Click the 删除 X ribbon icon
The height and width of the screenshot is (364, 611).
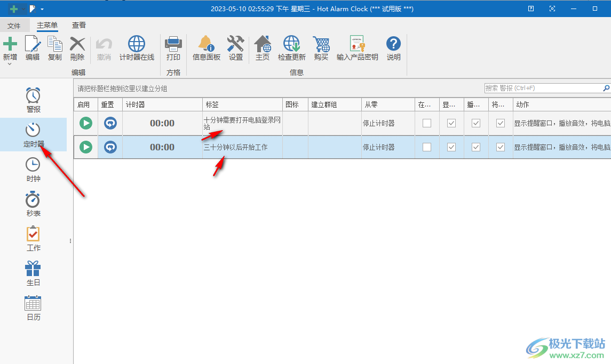tap(77, 44)
